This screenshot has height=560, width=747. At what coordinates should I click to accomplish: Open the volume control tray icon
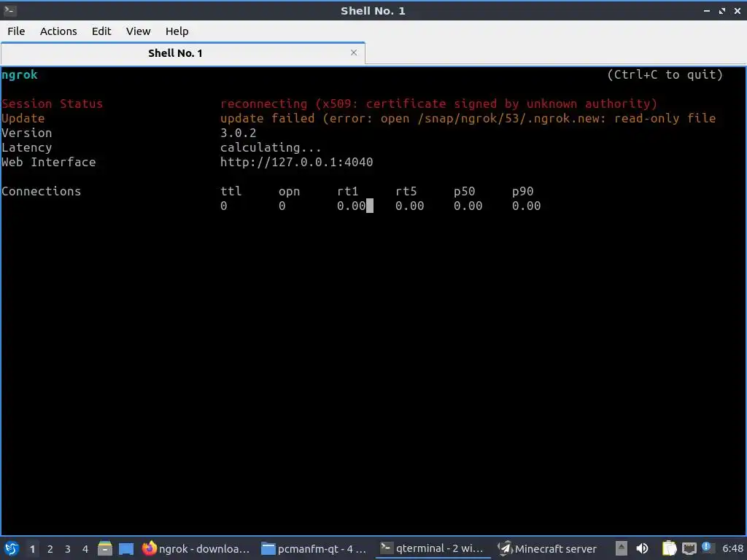pos(642,548)
